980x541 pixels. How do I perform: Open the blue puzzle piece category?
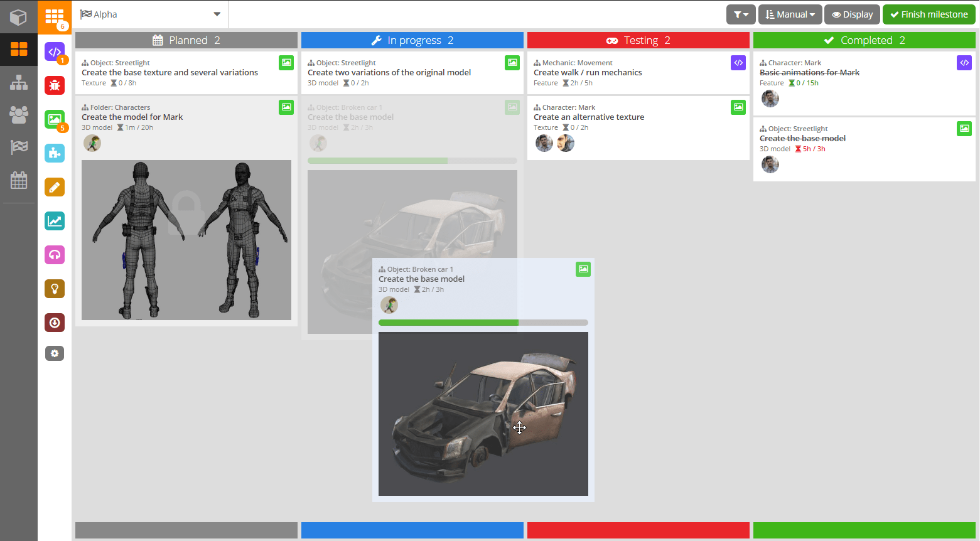(55, 153)
